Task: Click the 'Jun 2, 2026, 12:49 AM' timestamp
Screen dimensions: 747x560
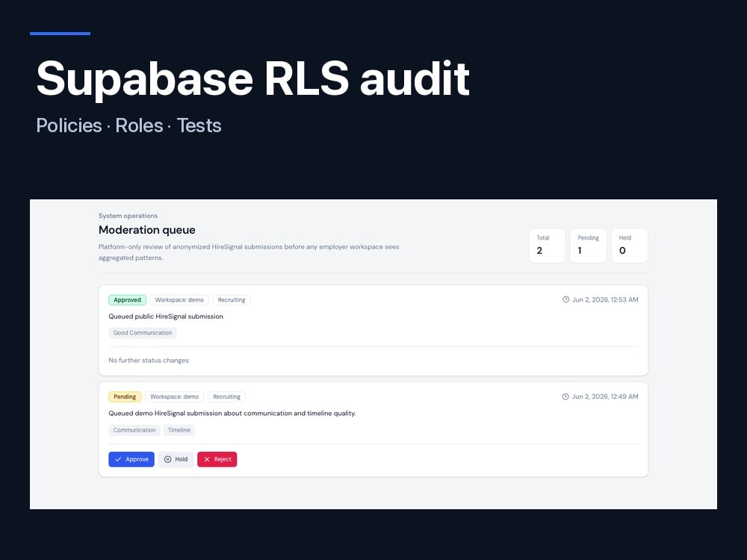Action: [605, 396]
